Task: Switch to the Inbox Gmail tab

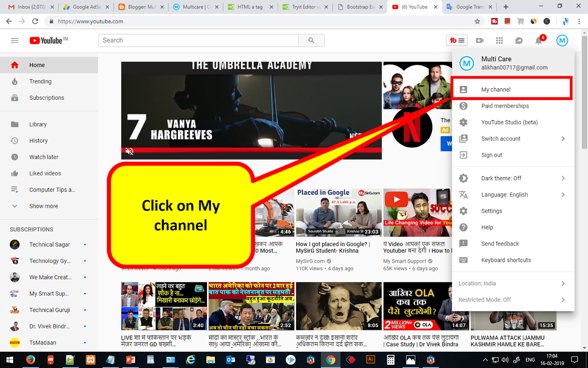Action: [31, 7]
